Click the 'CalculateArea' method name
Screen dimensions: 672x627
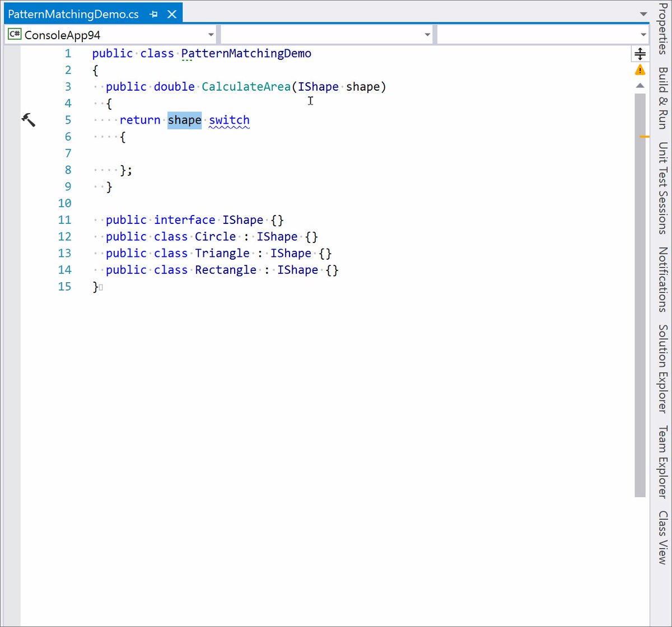[x=246, y=87]
